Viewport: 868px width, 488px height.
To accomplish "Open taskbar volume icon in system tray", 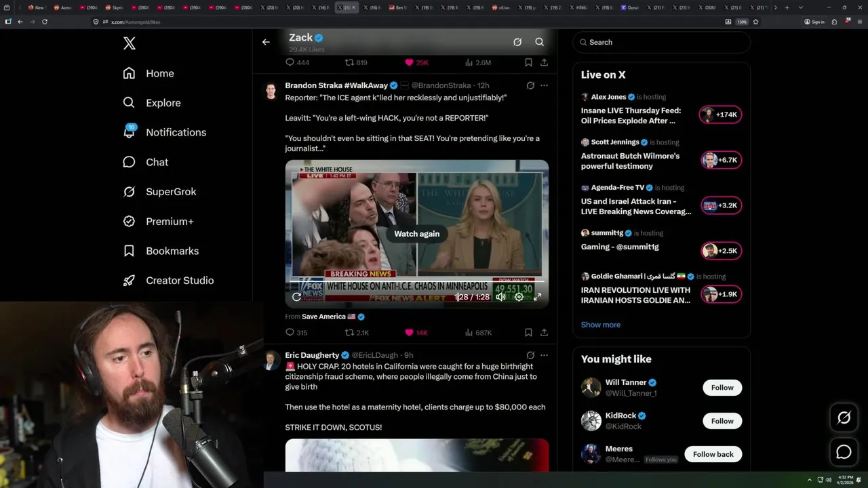I will (827, 480).
